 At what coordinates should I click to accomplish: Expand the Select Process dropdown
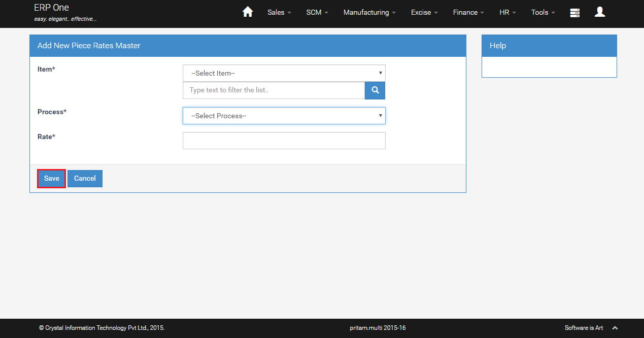(x=284, y=116)
